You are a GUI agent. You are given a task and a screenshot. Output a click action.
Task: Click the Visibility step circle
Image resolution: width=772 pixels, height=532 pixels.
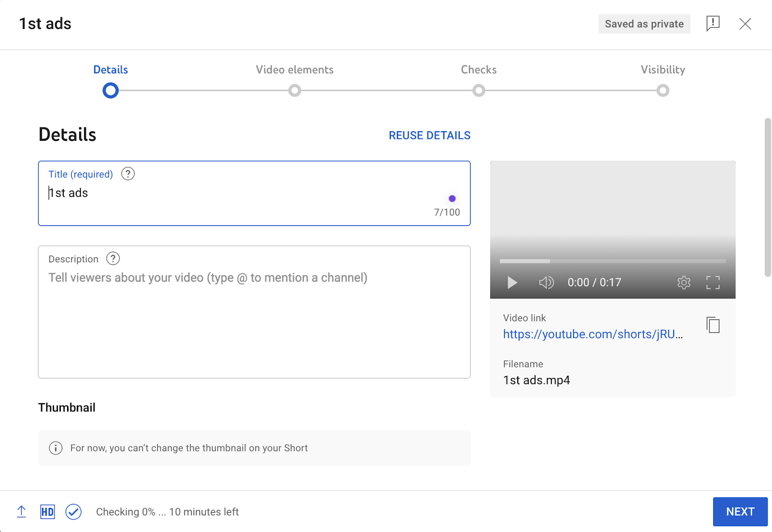coord(663,90)
